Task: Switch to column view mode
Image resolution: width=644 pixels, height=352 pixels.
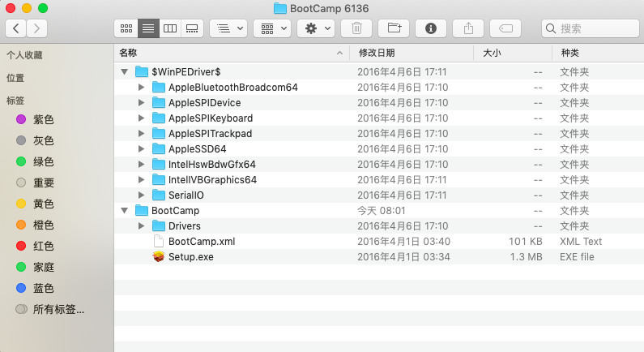Action: (170, 28)
